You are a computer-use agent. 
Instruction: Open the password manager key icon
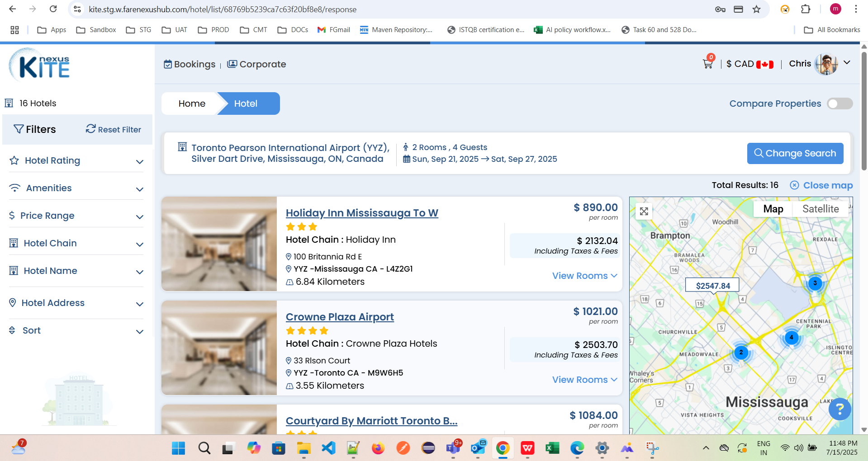(720, 9)
